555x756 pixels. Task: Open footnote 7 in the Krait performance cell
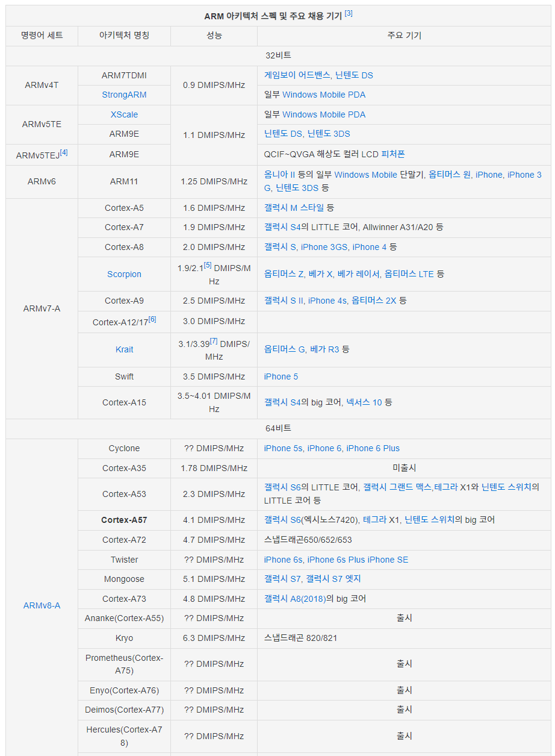214,342
